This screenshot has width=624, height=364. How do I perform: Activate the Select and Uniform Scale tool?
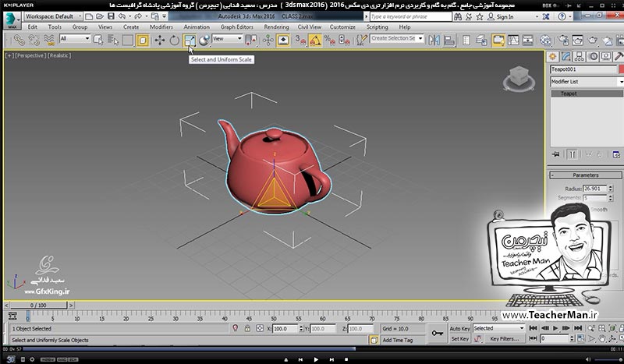click(190, 40)
